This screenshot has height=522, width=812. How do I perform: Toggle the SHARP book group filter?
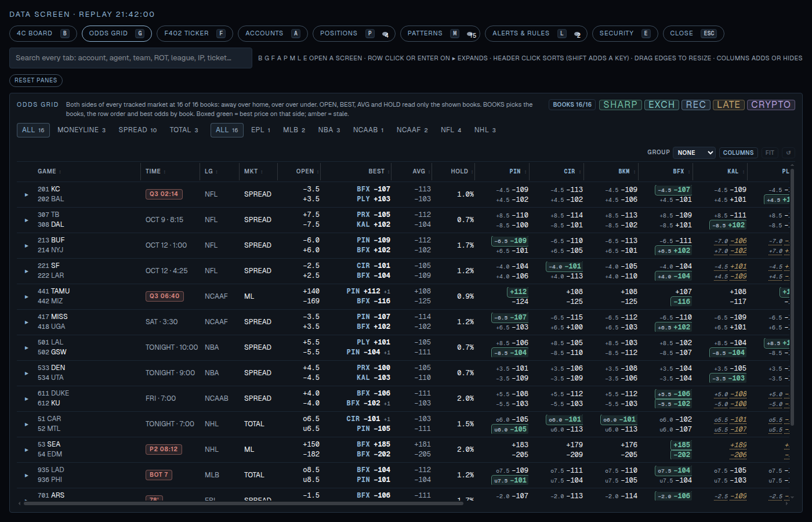[620, 105]
